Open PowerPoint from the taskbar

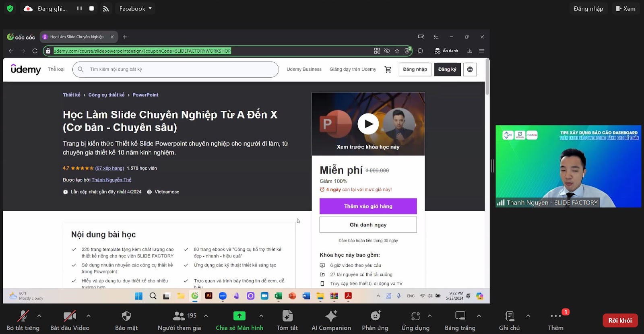[292, 296]
